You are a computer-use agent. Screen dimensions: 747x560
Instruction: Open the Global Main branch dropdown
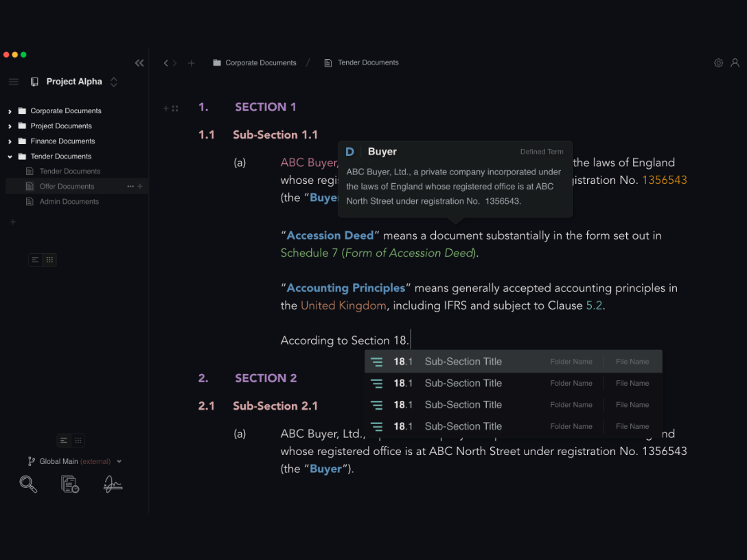pos(119,460)
